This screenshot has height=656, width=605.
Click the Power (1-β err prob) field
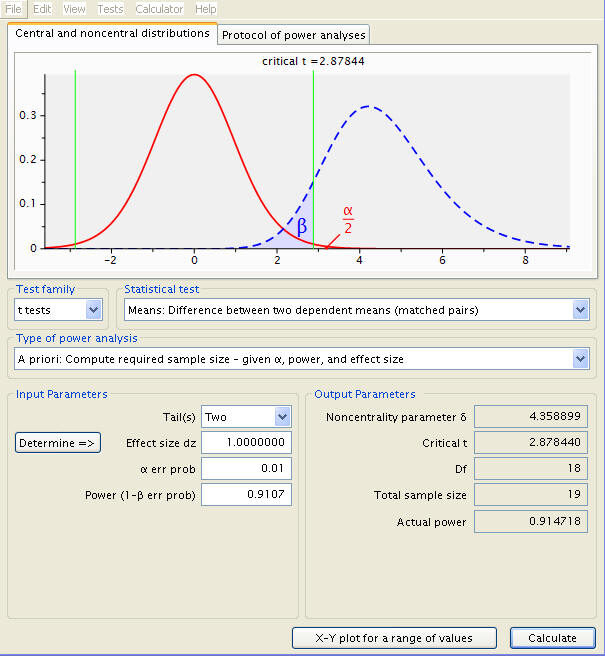[246, 495]
